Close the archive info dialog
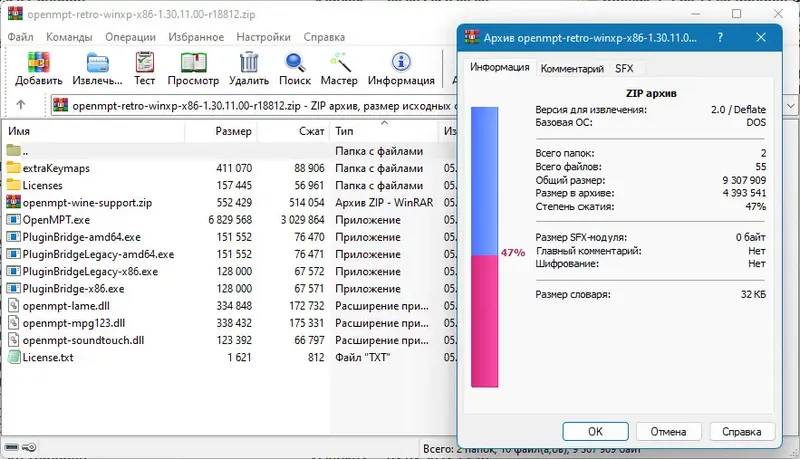 761,37
